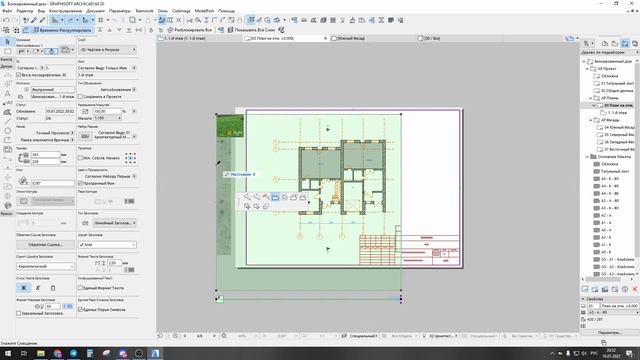Select the Publisher Sets icon in Navigator header
640x360 pixels.
pos(635,43)
